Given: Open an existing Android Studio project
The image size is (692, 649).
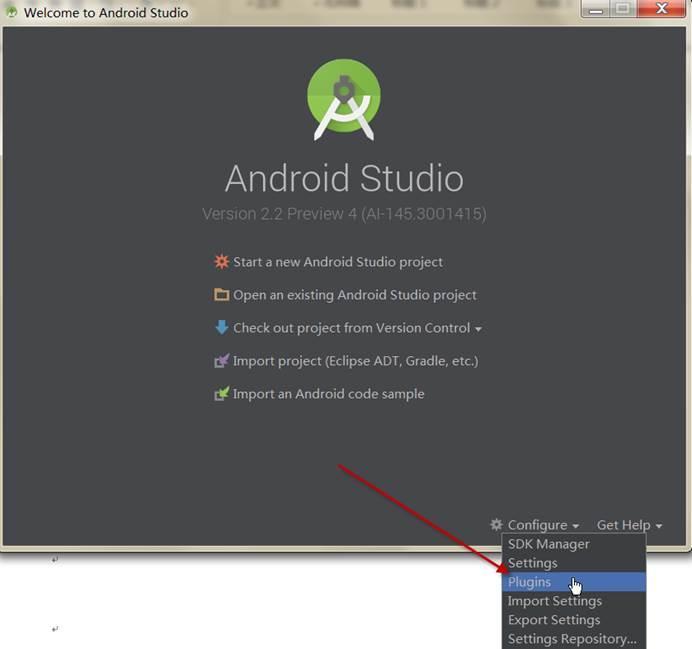Looking at the screenshot, I should 355,295.
